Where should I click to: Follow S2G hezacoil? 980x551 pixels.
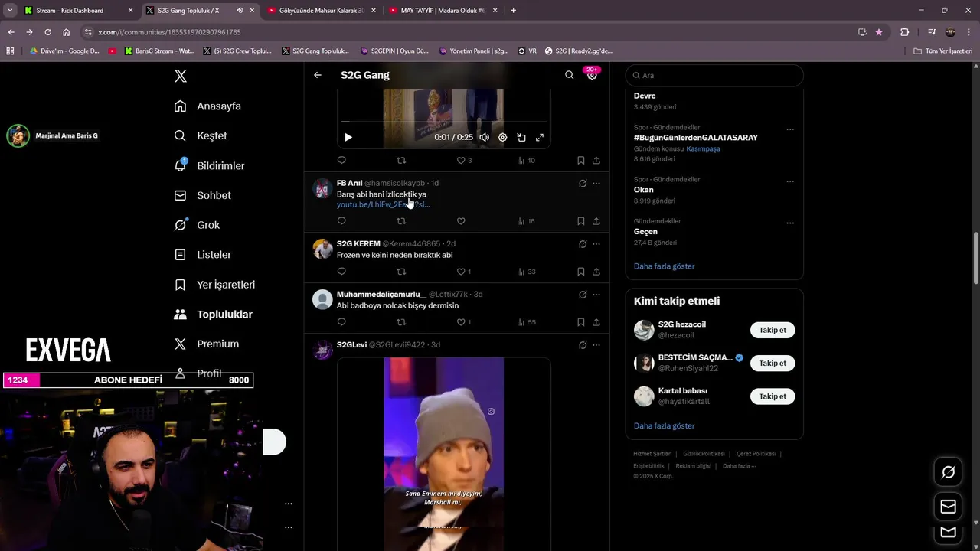[773, 330]
